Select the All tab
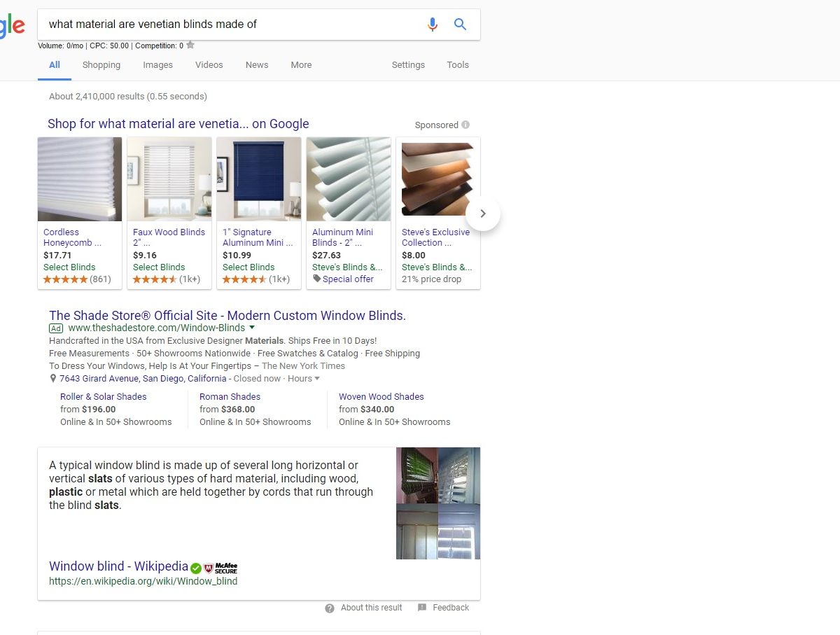 point(55,65)
